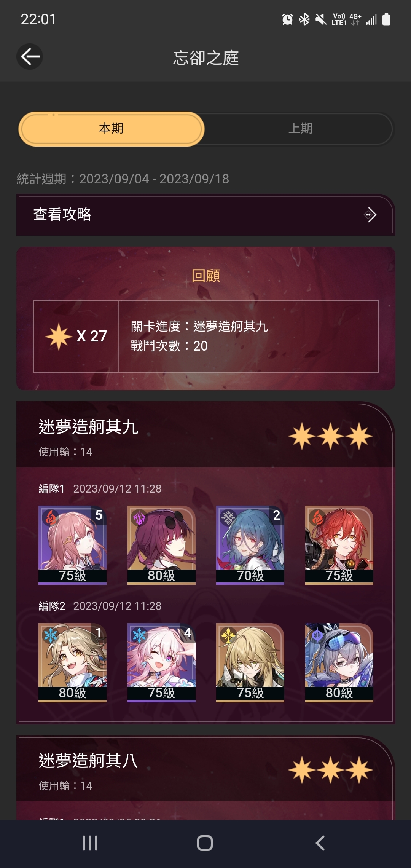Select silver-haired goggles level 80 character

[339, 662]
